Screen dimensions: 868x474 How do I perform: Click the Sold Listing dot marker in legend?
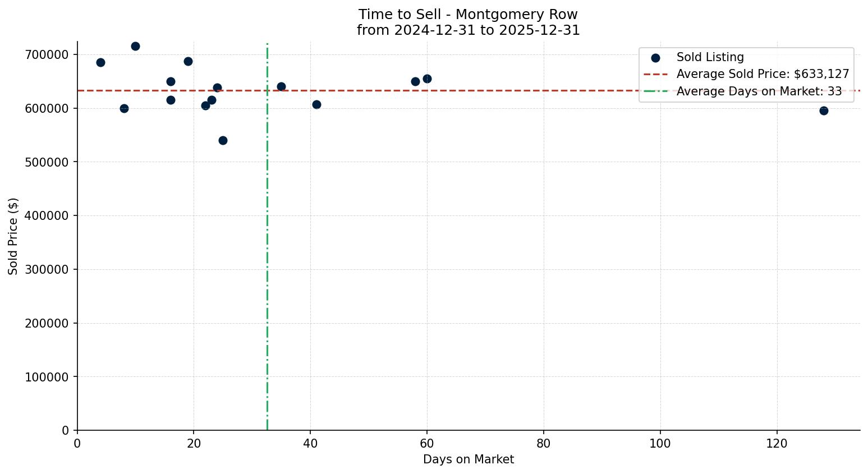click(655, 57)
